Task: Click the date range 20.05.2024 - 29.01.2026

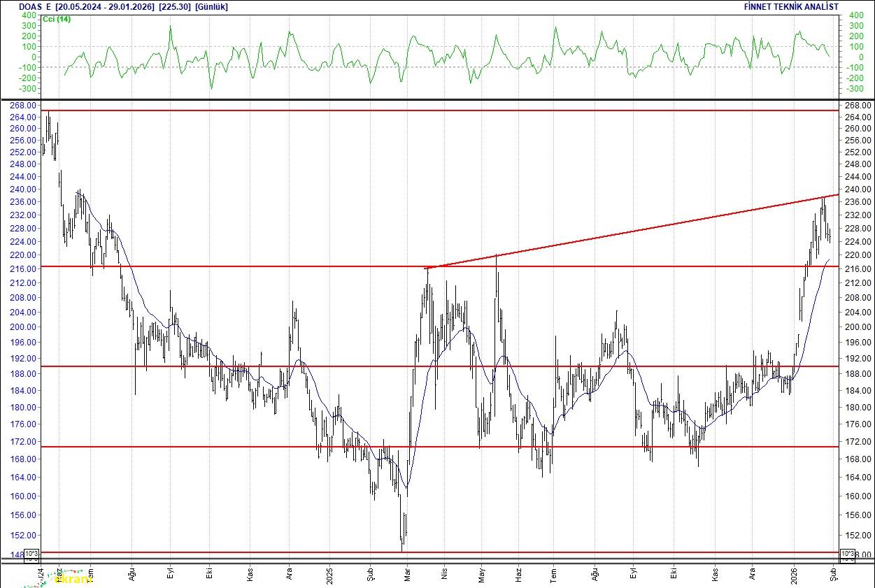Action: (x=105, y=7)
